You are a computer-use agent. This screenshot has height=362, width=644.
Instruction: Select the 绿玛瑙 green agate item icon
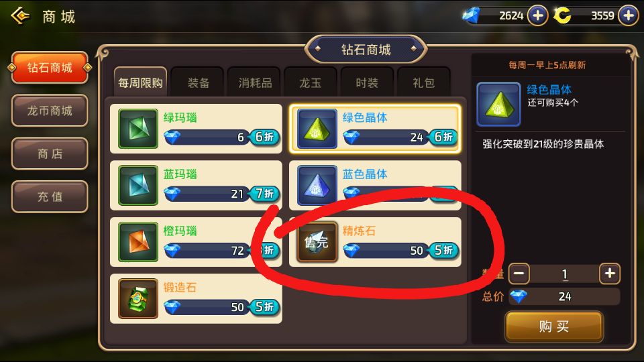click(138, 129)
